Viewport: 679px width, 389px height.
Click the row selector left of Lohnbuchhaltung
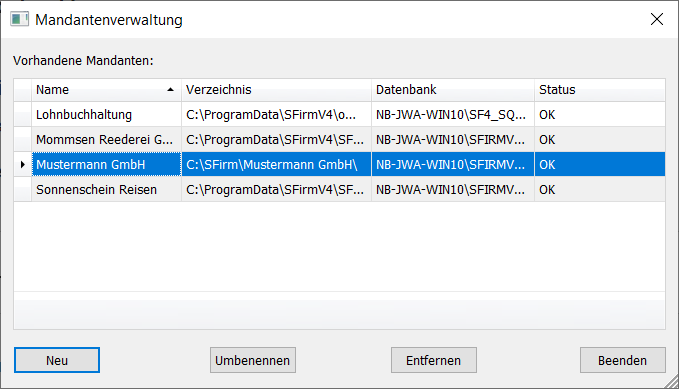[x=23, y=114]
